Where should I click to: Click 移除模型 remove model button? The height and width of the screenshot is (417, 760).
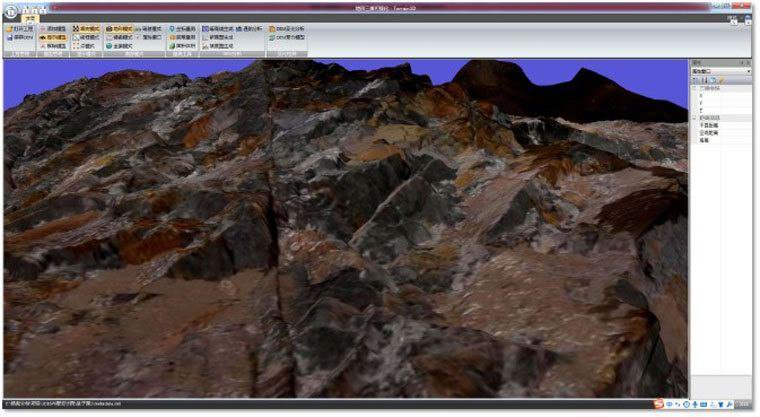(53, 46)
